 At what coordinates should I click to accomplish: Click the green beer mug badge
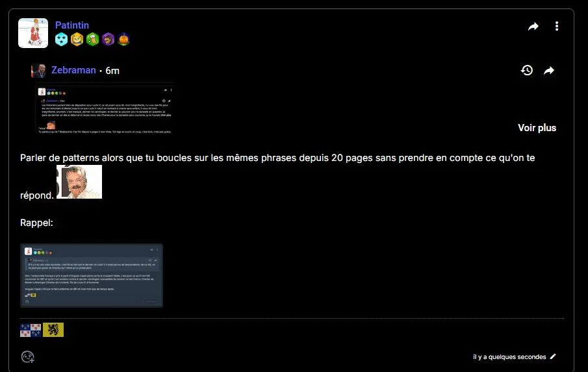tap(93, 40)
